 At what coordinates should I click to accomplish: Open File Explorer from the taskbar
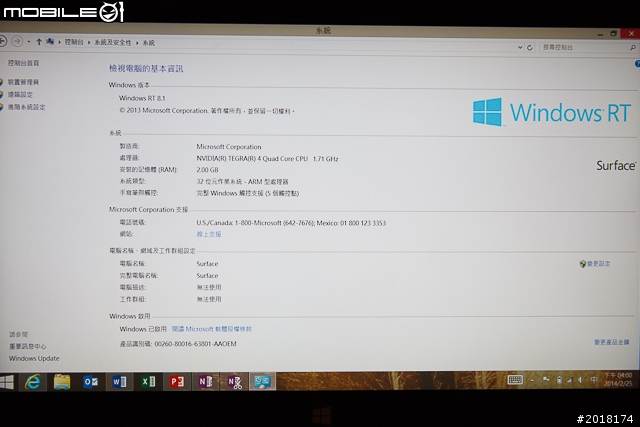tap(62, 382)
